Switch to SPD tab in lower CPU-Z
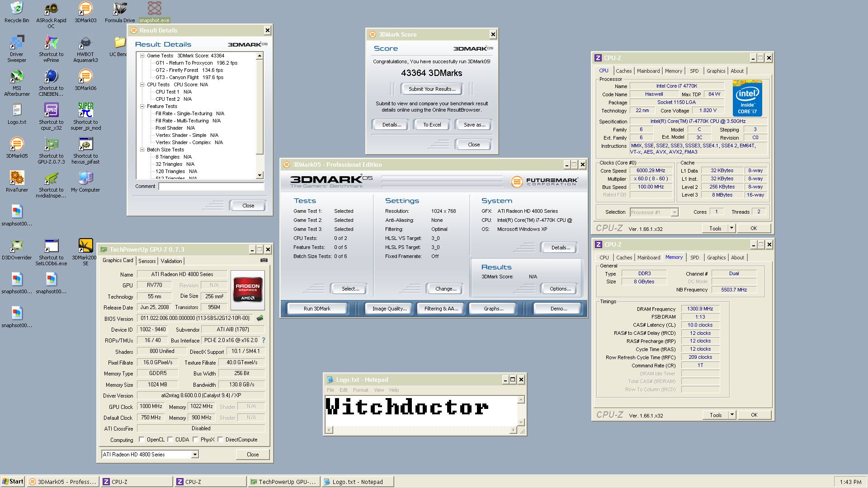Image resolution: width=868 pixels, height=488 pixels. click(x=695, y=258)
